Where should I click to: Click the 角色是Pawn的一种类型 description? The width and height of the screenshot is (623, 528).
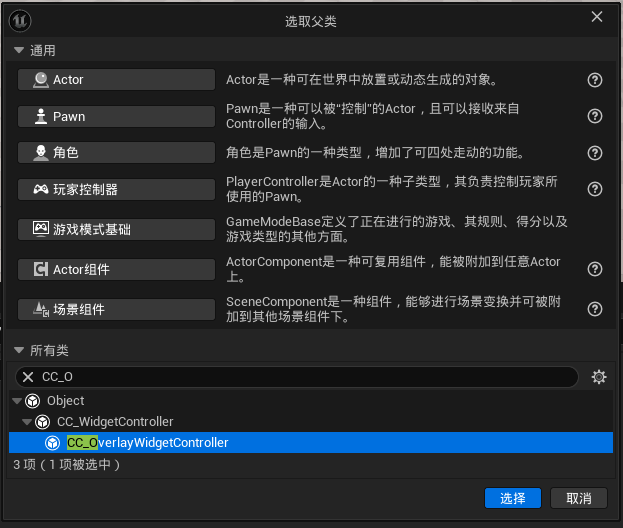point(375,153)
